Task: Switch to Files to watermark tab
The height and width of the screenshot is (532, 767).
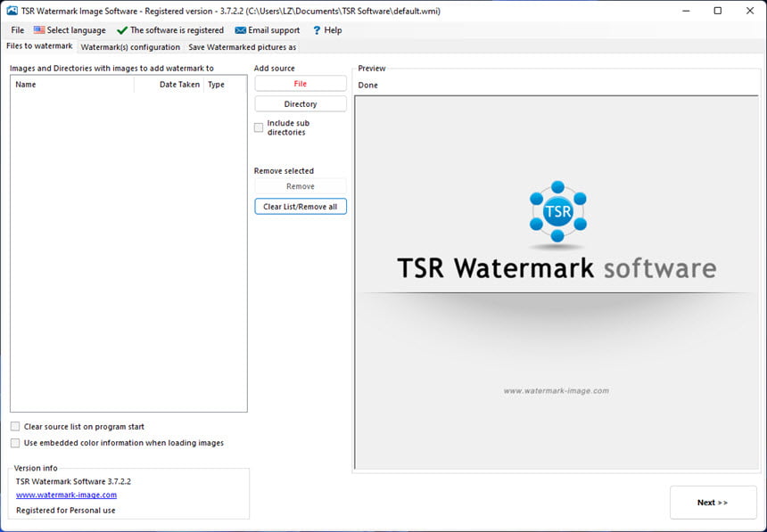Action: pos(39,46)
